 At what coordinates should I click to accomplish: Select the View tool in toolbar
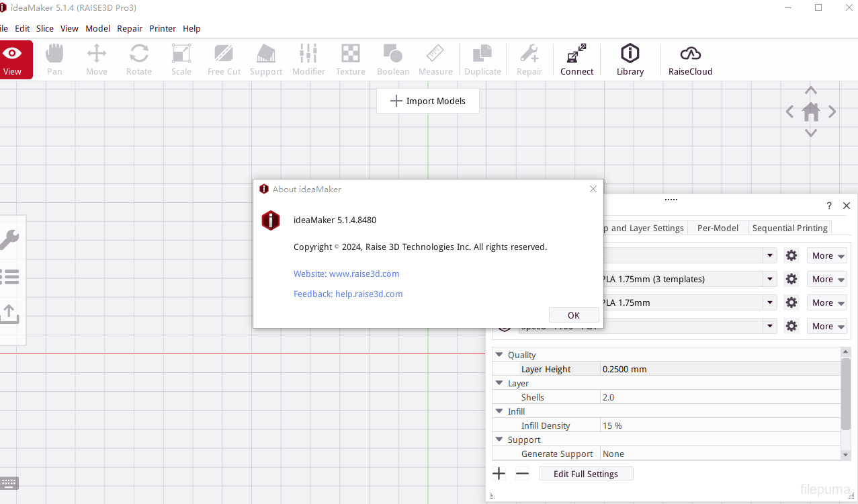[x=13, y=60]
